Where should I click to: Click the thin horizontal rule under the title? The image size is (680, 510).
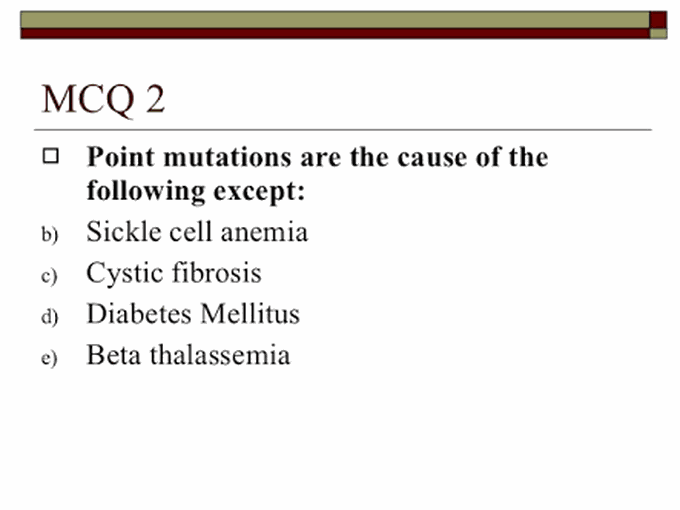point(343,130)
